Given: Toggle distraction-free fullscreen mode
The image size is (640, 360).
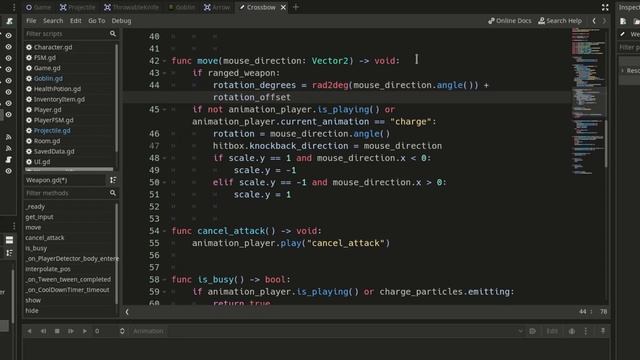Looking at the screenshot, I should tap(605, 7).
